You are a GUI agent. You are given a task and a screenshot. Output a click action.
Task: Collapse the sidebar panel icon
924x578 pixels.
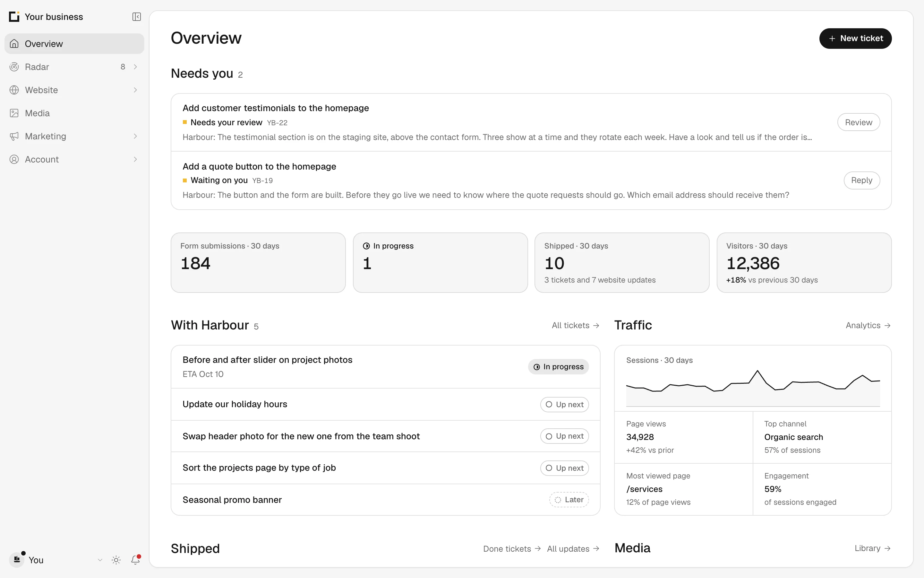tap(136, 17)
